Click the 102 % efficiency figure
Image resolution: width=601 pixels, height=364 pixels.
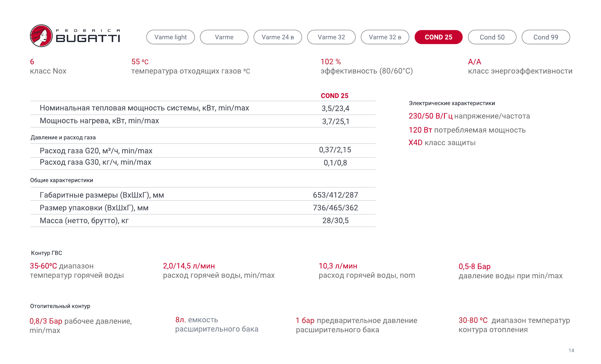(331, 62)
